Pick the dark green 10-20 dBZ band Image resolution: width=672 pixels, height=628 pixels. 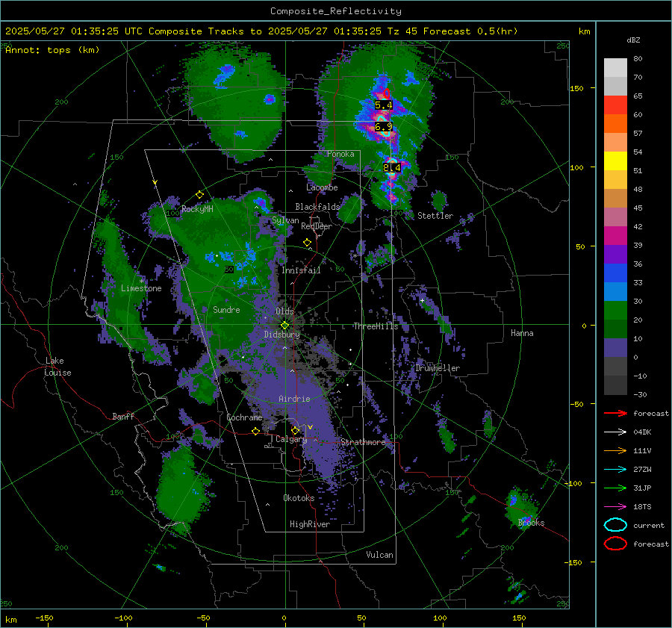point(615,329)
